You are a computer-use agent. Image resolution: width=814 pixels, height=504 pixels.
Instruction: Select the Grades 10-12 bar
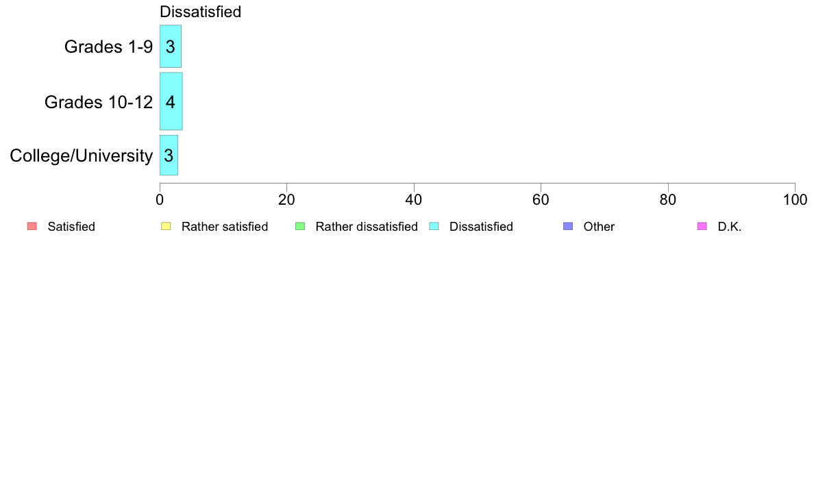[x=171, y=101]
